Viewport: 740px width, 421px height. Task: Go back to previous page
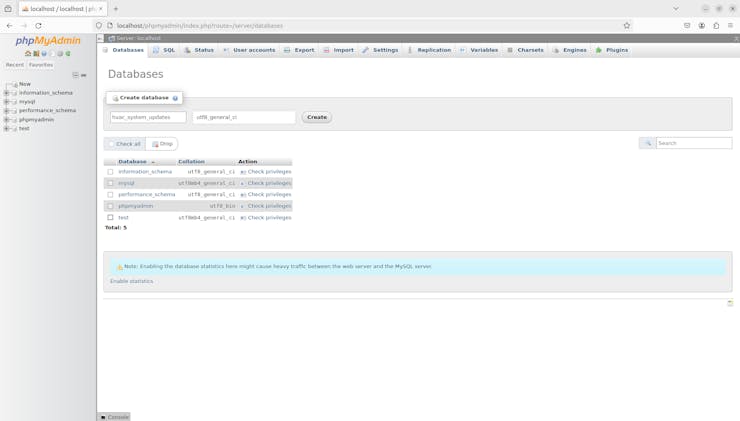point(9,25)
